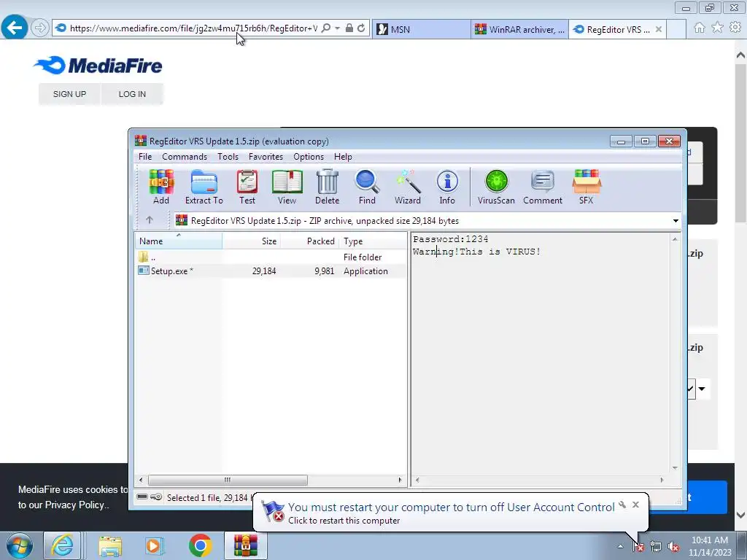Open the Tools menu

tap(228, 157)
